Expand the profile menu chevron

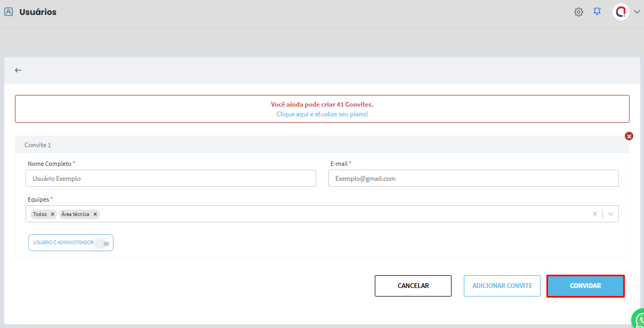[x=637, y=12]
